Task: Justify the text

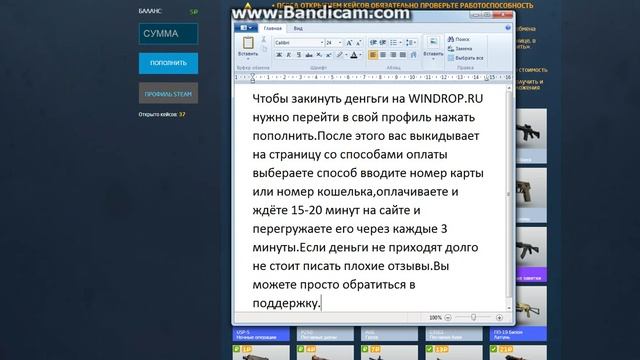Action: (x=403, y=55)
